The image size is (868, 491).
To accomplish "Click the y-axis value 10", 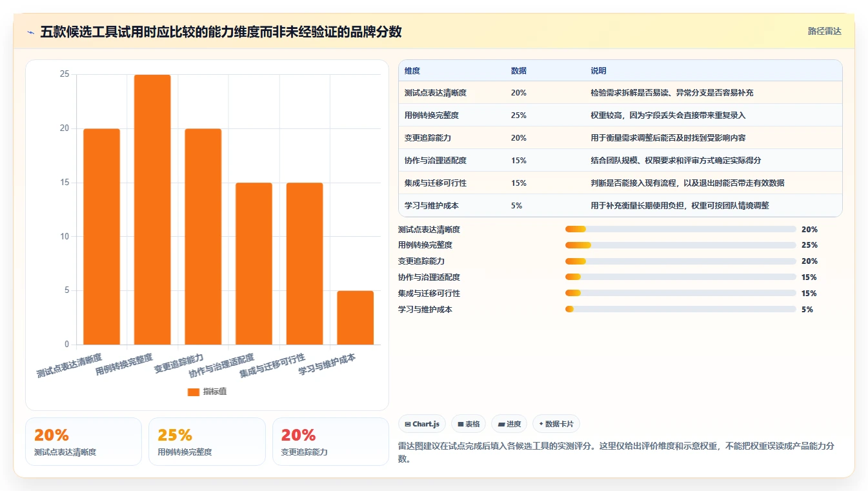I will (65, 236).
